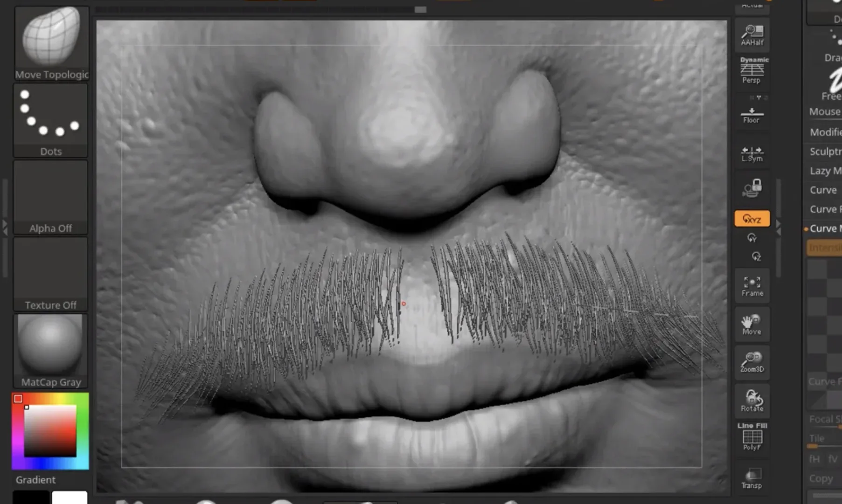The height and width of the screenshot is (504, 842).
Task: Open the Dots stroke type selector
Action: [x=51, y=120]
